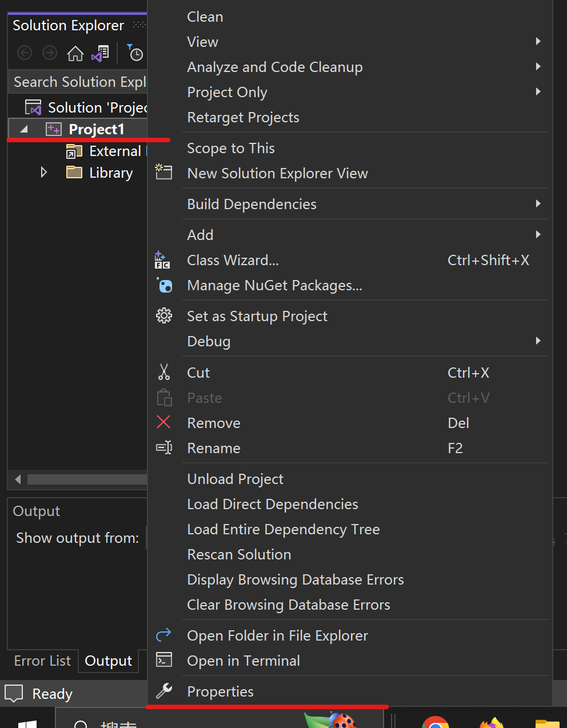Click the Open in Terminal icon
Screen dimensions: 567x728
(x=164, y=660)
